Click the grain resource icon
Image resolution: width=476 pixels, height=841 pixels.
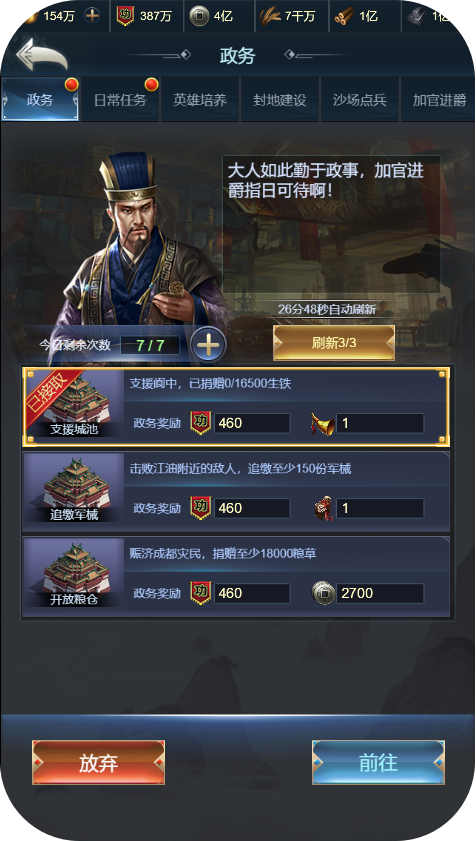tap(270, 17)
